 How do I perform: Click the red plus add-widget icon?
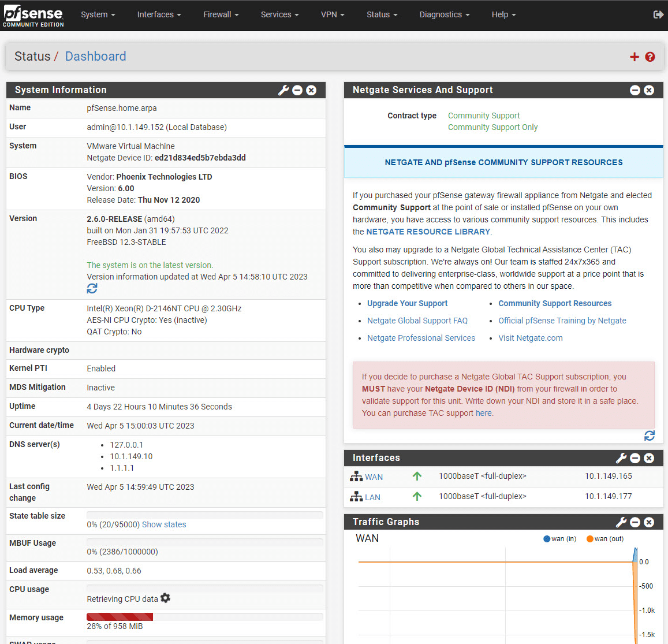(x=635, y=57)
